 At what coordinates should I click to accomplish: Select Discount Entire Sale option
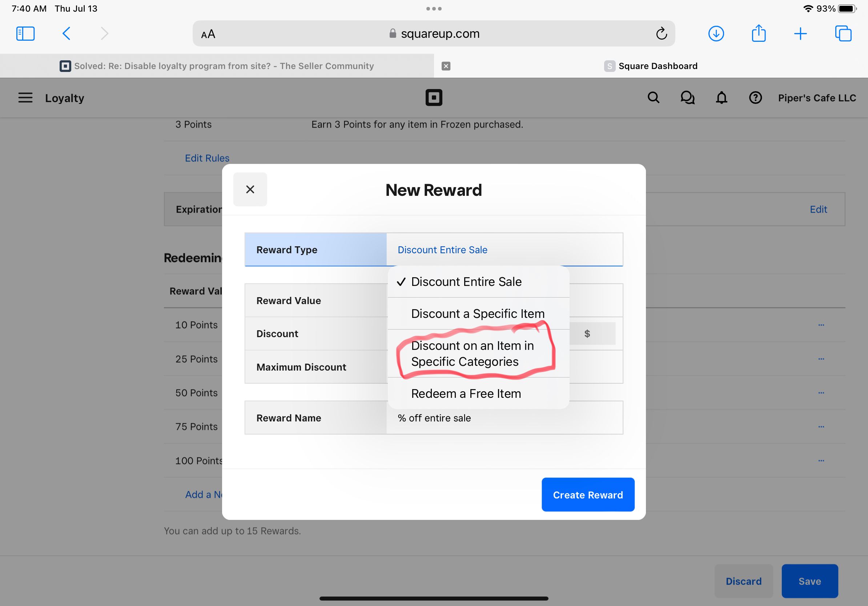pos(478,282)
